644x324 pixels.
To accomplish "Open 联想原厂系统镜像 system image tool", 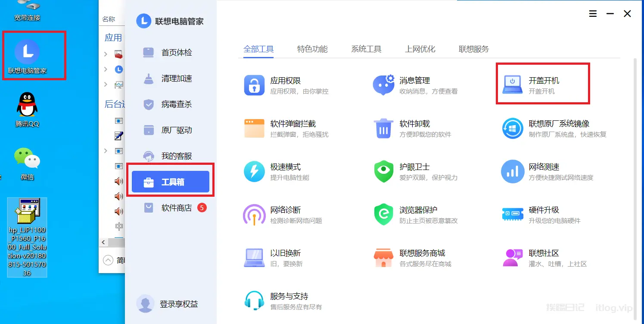I will pos(513,128).
